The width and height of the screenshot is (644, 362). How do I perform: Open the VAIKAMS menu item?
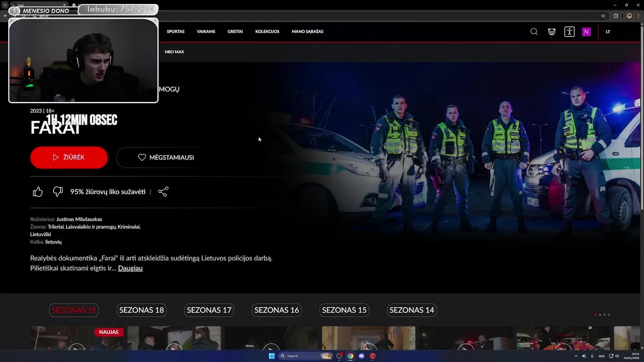click(x=206, y=32)
